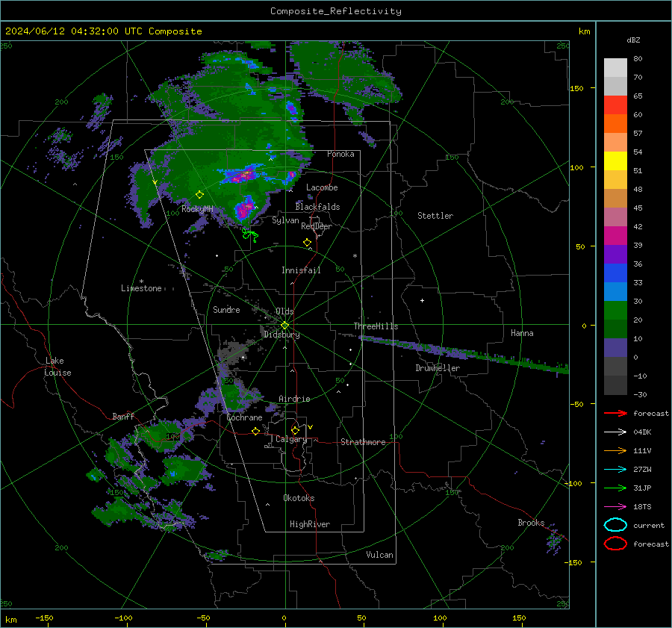Click the red forecast ellipse icon

click(x=615, y=544)
